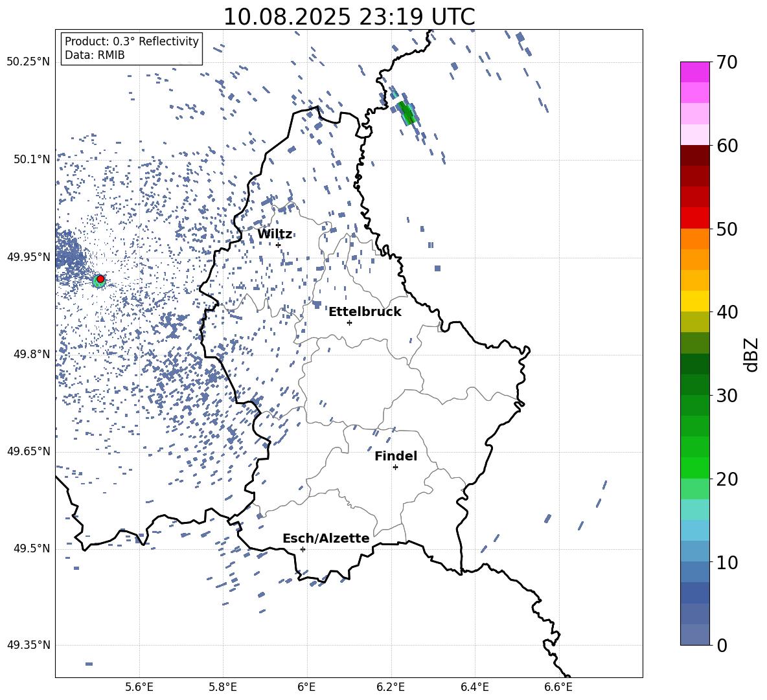
Task: Click the 6°E longitude label
Action: click(306, 687)
